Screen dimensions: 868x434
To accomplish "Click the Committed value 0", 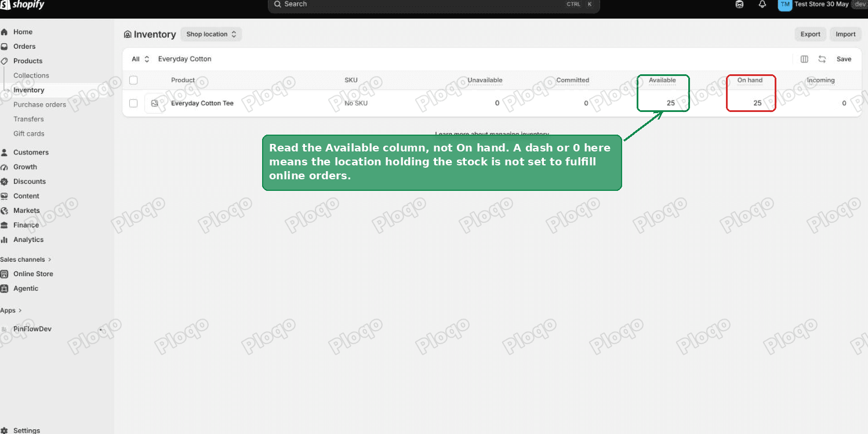I will [x=586, y=103].
